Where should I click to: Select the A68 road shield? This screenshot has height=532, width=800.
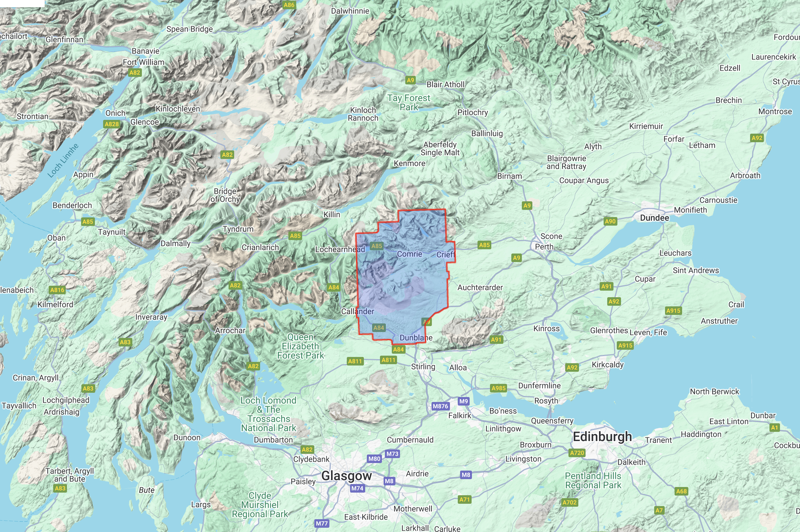click(x=681, y=491)
